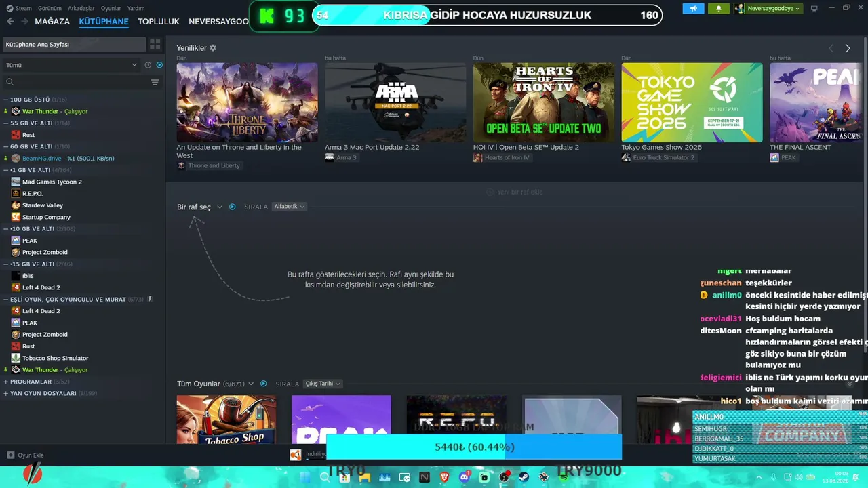Toggle ready-to-play filter on Tüm Oyunlar shelf
This screenshot has height=488, width=868.
point(264,384)
